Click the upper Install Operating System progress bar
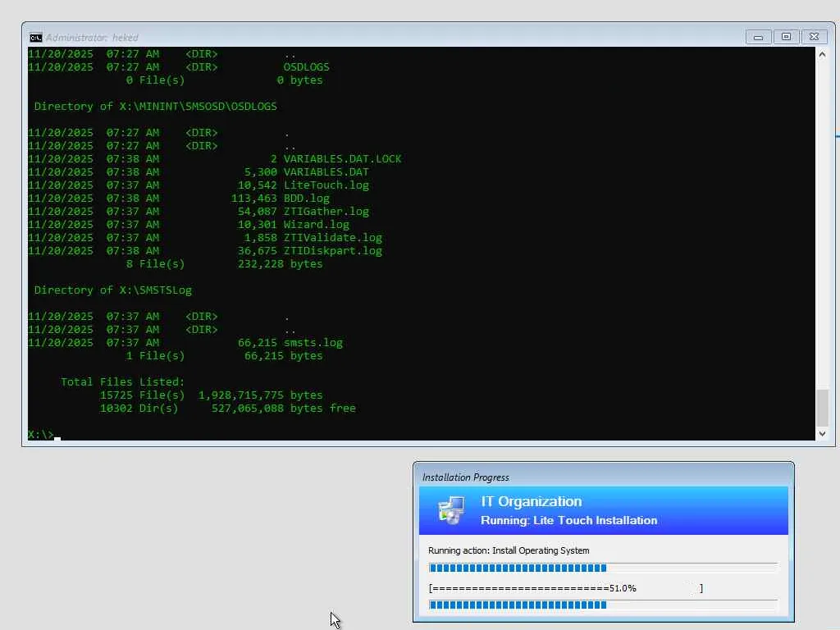The height and width of the screenshot is (630, 840). (603, 568)
